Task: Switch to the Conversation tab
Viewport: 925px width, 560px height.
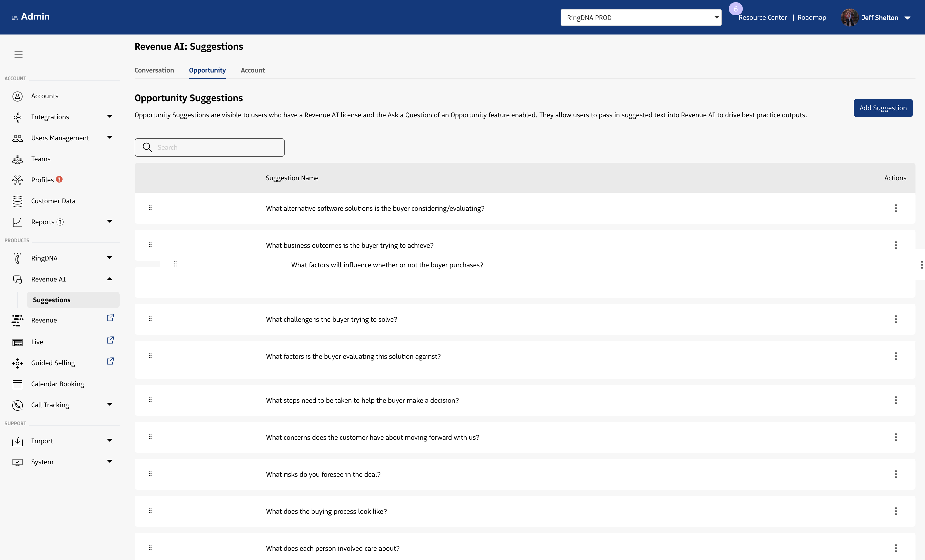Action: [154, 70]
